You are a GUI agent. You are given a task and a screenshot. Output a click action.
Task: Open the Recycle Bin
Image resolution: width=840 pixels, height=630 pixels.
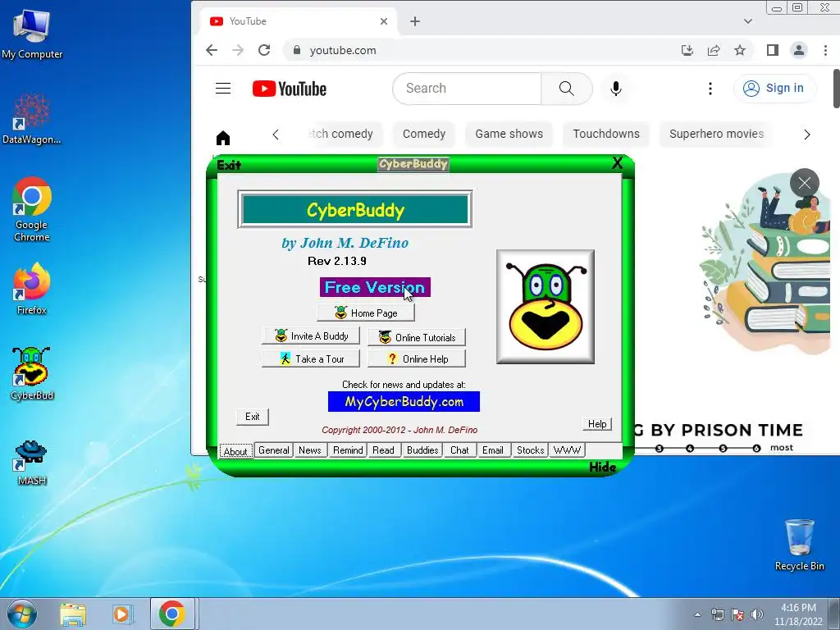pyautogui.click(x=799, y=545)
